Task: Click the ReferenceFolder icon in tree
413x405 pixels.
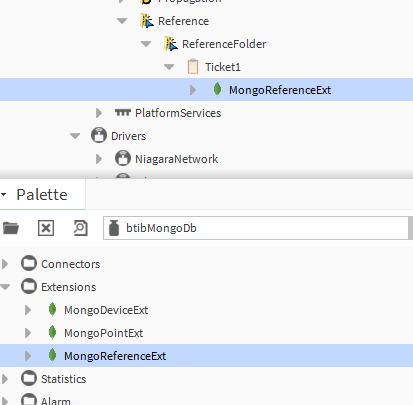Action: coord(171,44)
